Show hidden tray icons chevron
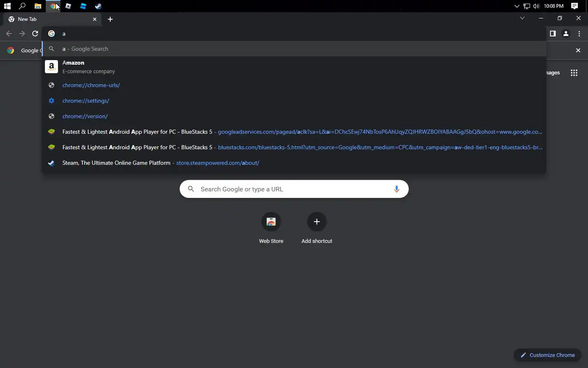The image size is (588, 368). [x=517, y=6]
